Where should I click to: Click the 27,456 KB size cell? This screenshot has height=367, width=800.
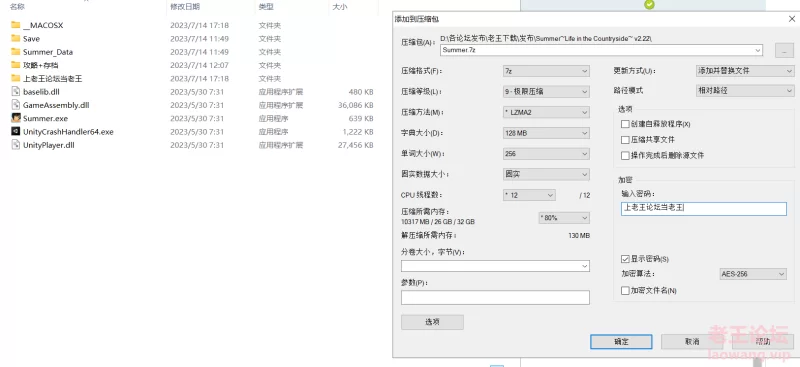tap(356, 145)
